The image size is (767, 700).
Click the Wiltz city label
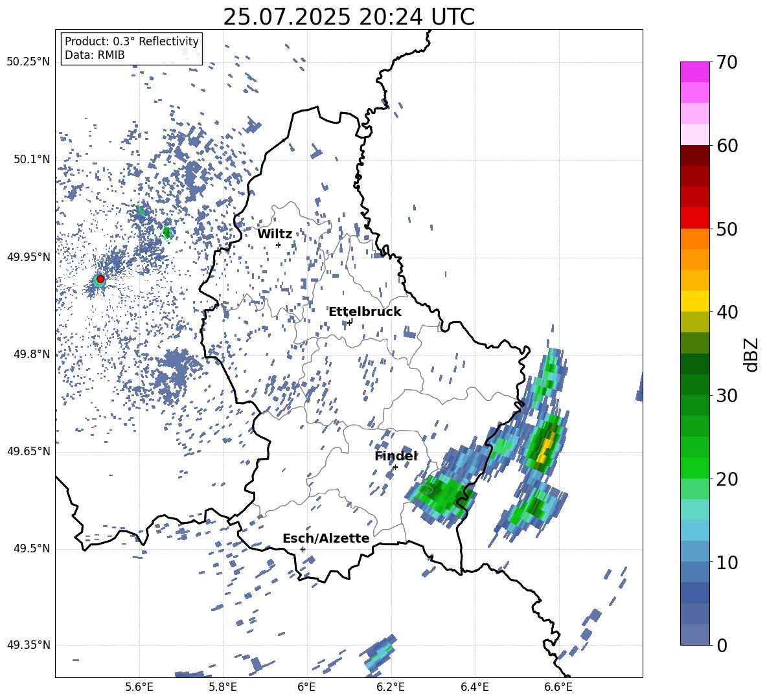275,234
